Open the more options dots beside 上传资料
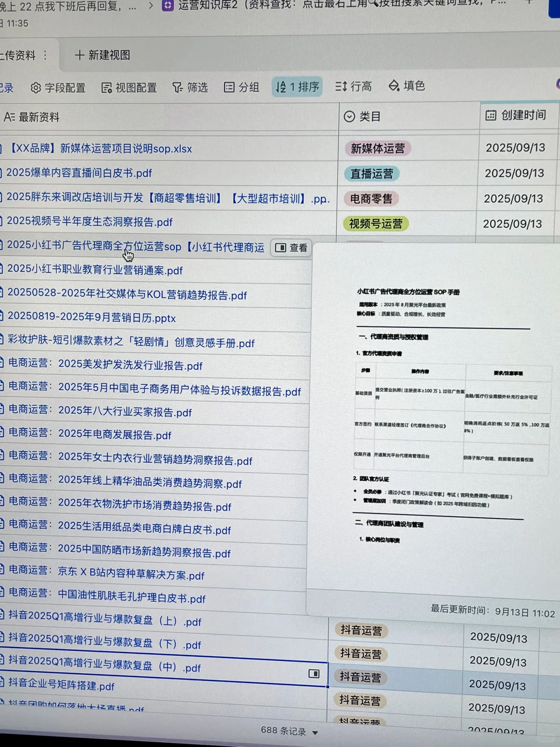The height and width of the screenshot is (747, 560). click(45, 55)
